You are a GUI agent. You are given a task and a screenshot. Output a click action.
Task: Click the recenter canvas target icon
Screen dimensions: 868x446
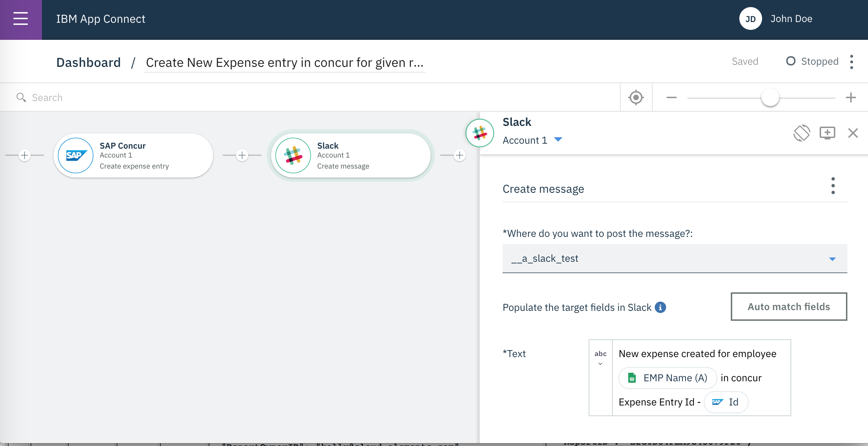(636, 97)
